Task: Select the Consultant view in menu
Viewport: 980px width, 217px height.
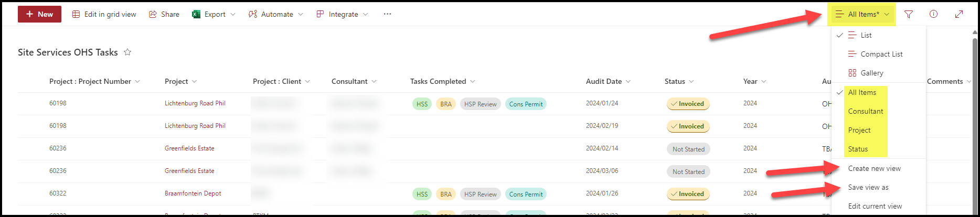Action: [x=866, y=111]
